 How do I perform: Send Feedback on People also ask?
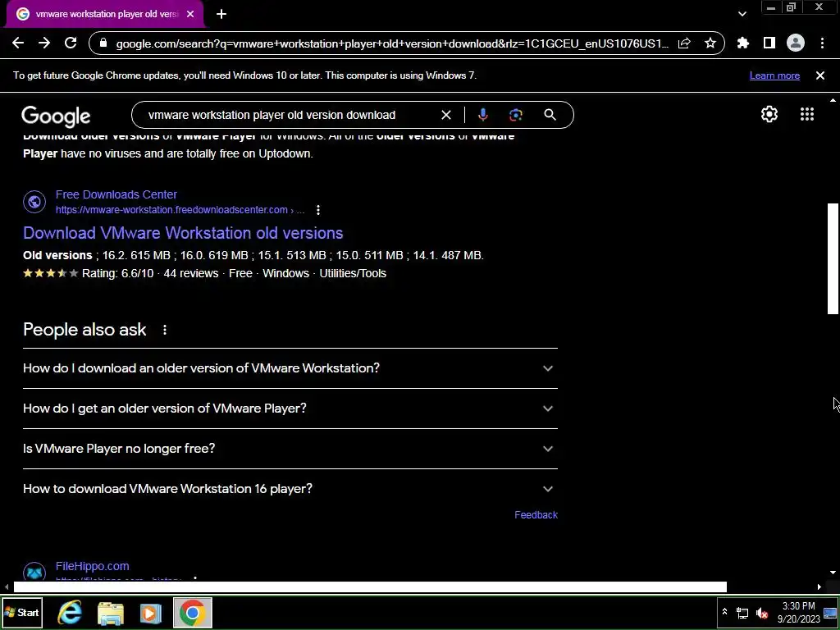point(536,515)
